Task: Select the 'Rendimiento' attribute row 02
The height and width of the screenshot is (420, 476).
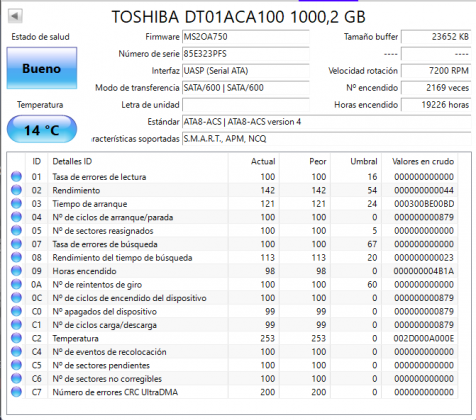Action: 233,190
